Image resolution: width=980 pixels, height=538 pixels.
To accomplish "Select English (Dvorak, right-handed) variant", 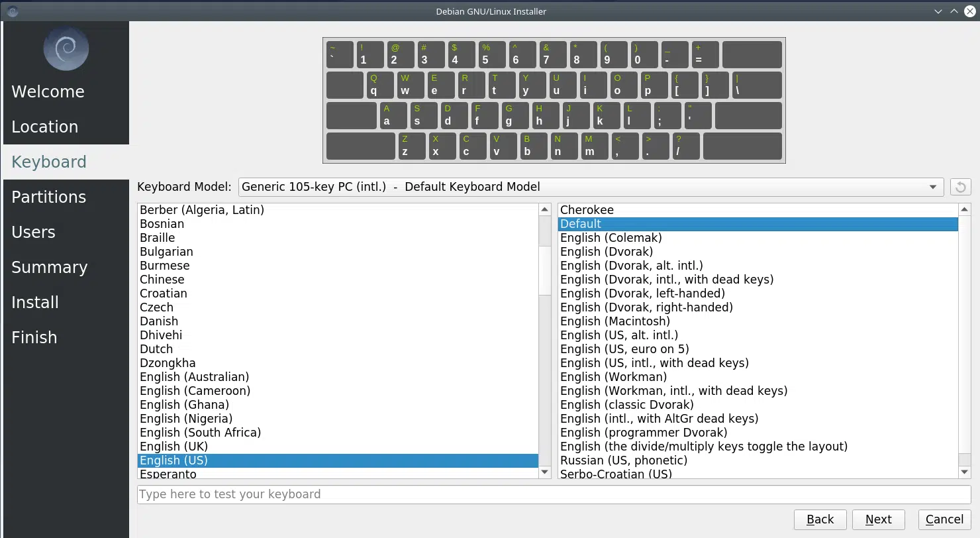I will coord(758,307).
